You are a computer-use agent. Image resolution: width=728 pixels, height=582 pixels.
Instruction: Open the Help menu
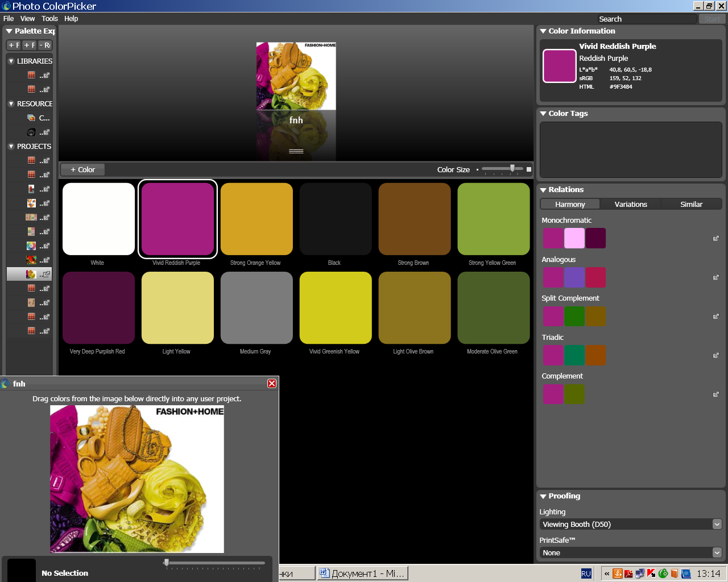tap(71, 19)
